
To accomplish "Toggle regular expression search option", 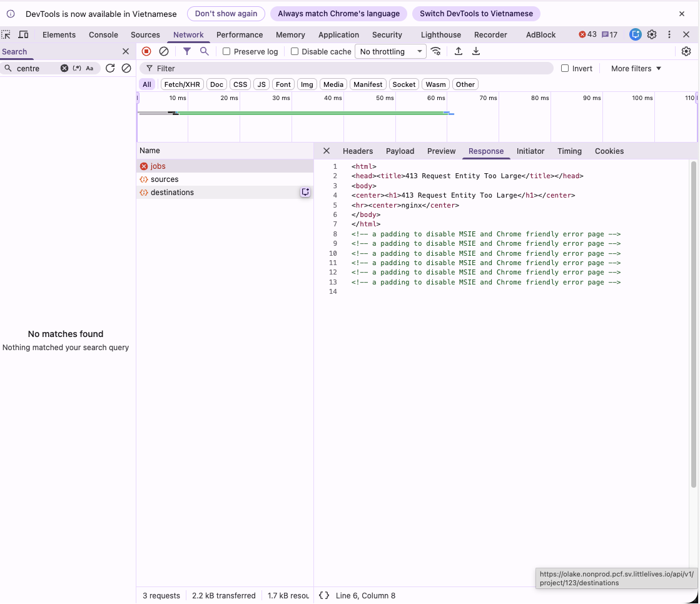I will click(77, 68).
